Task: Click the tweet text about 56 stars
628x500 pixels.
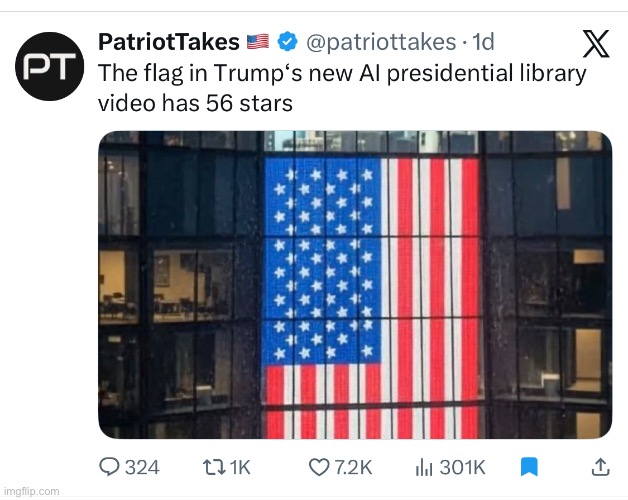Action: point(342,88)
